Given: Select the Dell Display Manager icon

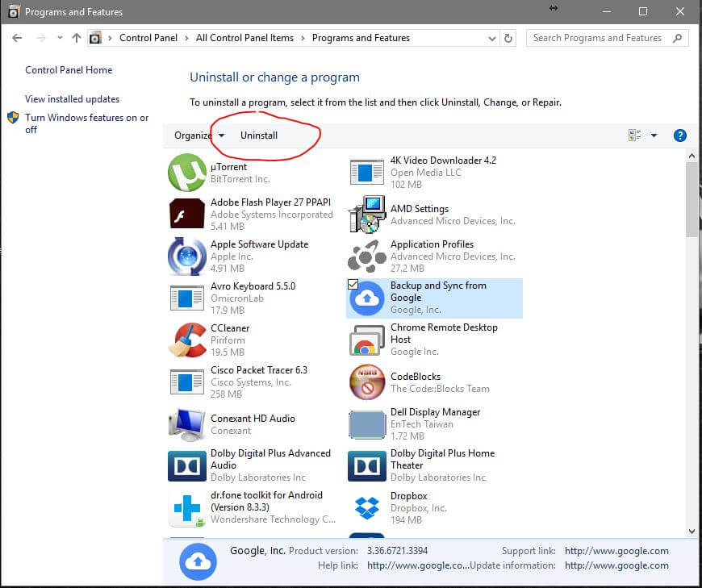Looking at the screenshot, I should [367, 424].
